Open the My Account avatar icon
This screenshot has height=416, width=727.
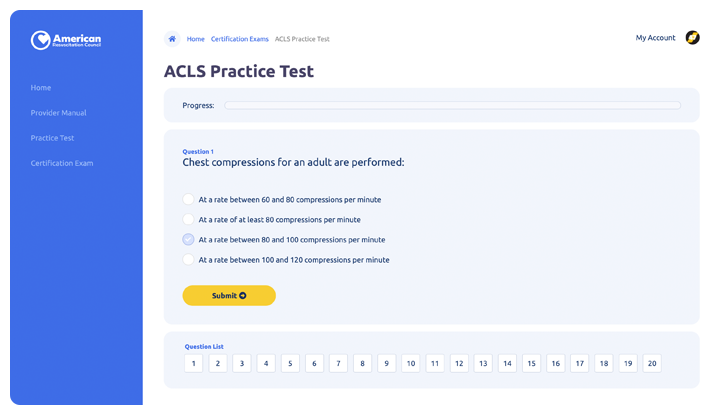pyautogui.click(x=692, y=38)
